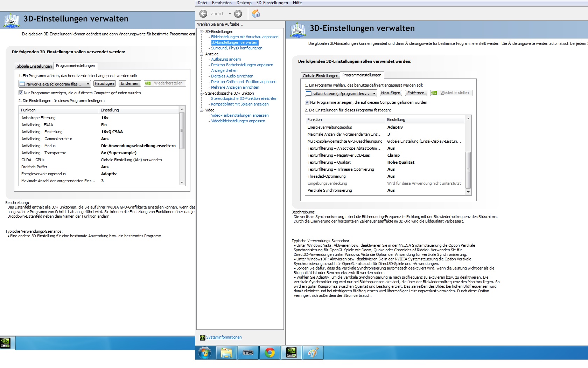Click '8x (Supersample)' transparency value
Viewport: 588px width, 368px height.
point(119,153)
